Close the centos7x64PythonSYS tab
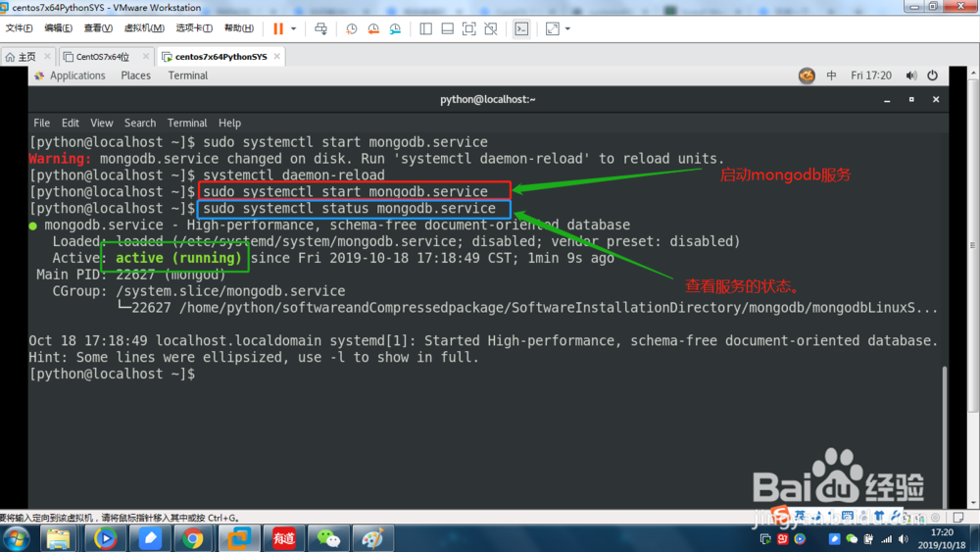 (x=277, y=56)
